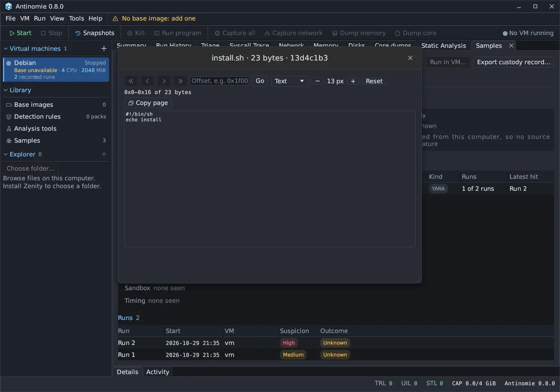Go to next page in viewer
Image resolution: width=560 pixels, height=392 pixels.
[164, 81]
